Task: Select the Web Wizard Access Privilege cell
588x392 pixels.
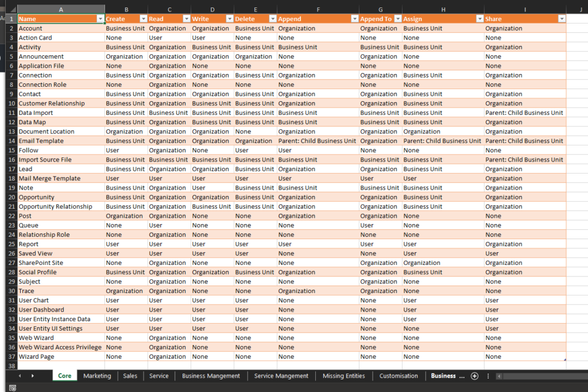Action: coord(61,347)
